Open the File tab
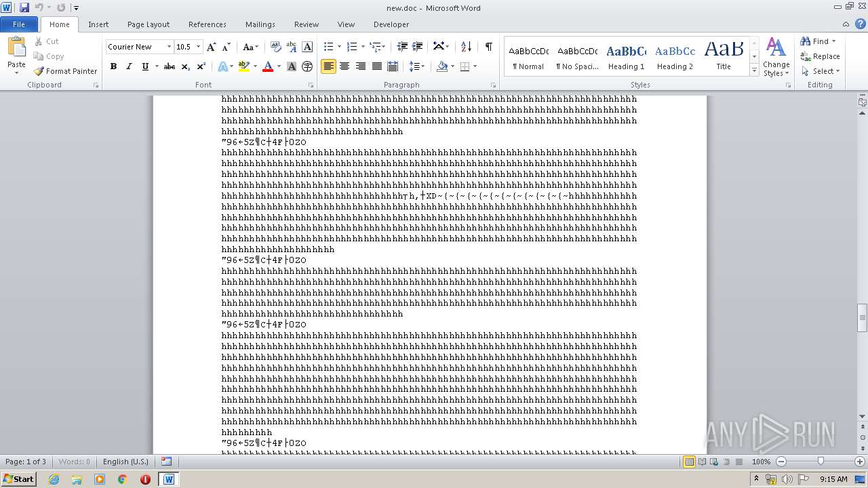The height and width of the screenshot is (488, 868). pos(19,24)
